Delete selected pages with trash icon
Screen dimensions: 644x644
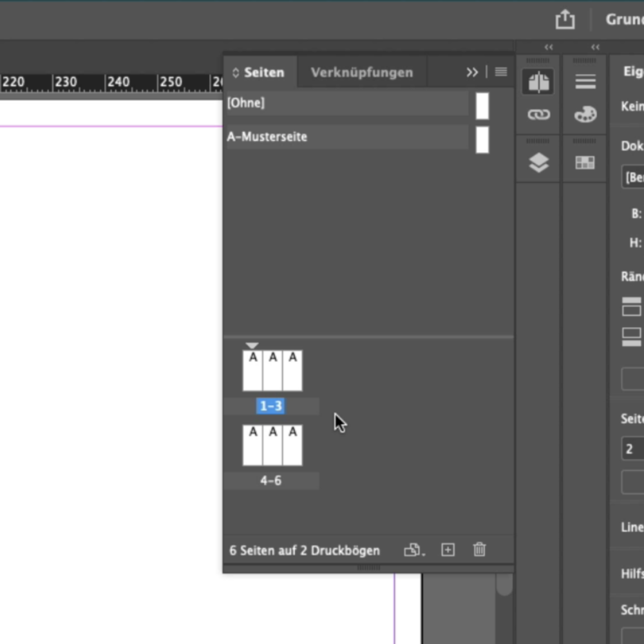tap(479, 549)
